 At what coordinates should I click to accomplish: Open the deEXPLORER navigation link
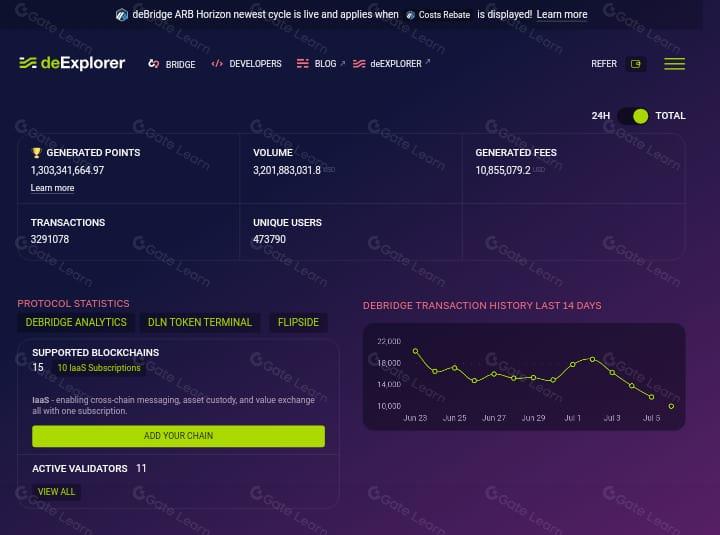coord(391,64)
